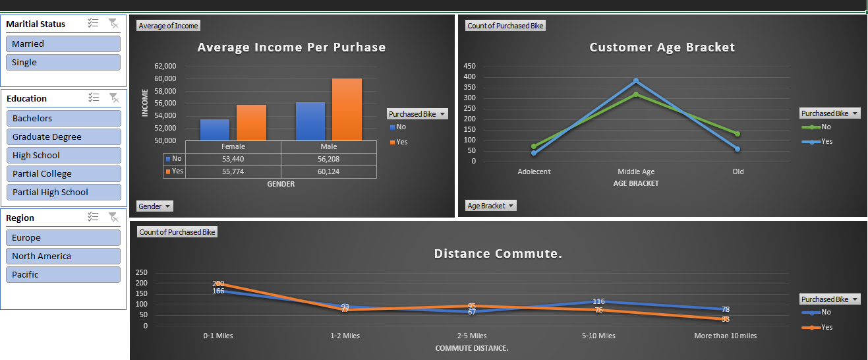The width and height of the screenshot is (868, 360).
Task: Filter region to North America
Action: 63,256
